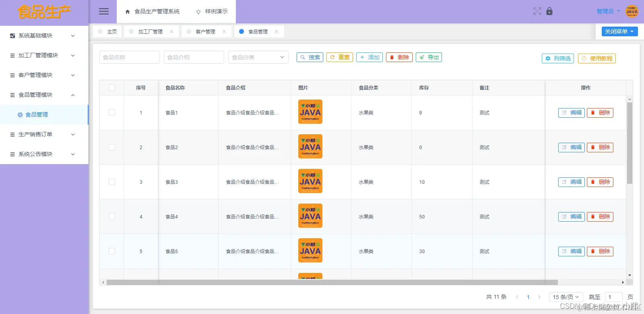
Task: Open the user avatar JAVA image
Action: point(632,11)
